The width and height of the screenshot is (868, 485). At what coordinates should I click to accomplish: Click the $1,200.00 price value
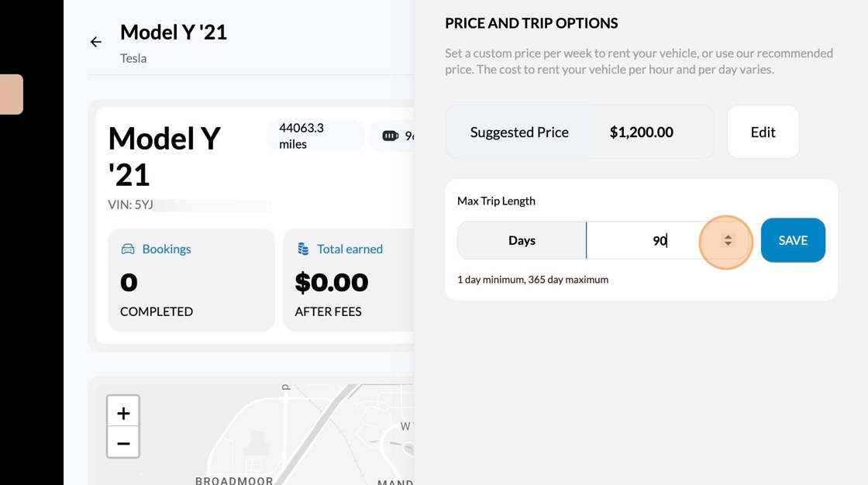(641, 132)
